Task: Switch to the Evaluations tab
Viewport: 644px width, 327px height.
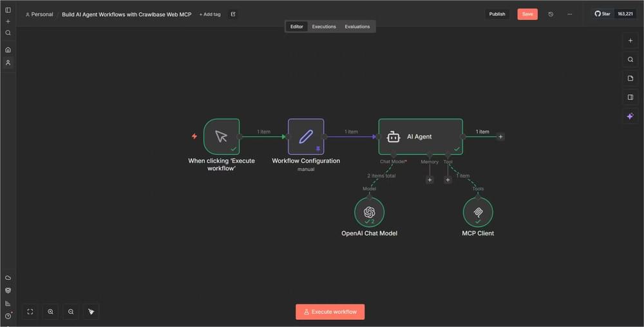Action: pyautogui.click(x=357, y=26)
